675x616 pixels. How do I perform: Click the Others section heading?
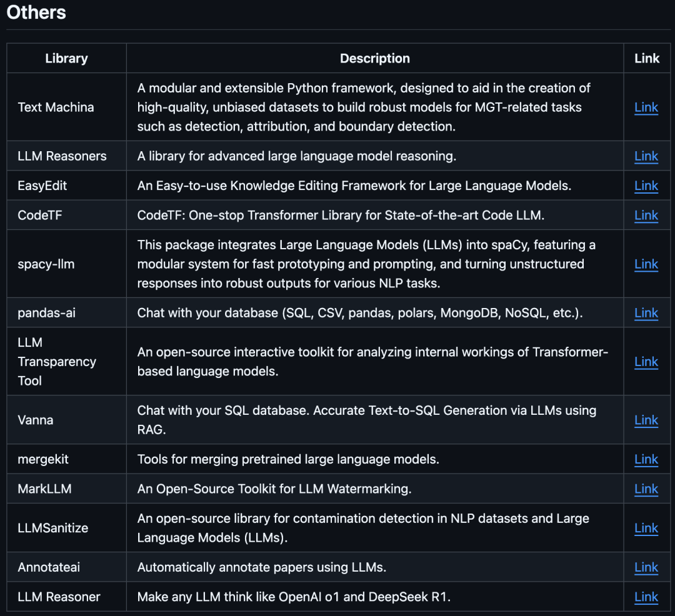tap(36, 12)
